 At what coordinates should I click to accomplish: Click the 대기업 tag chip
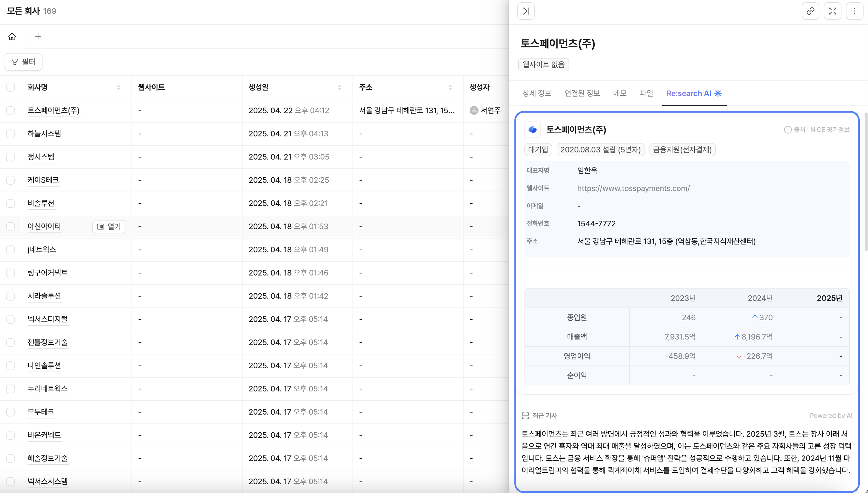[x=538, y=150]
